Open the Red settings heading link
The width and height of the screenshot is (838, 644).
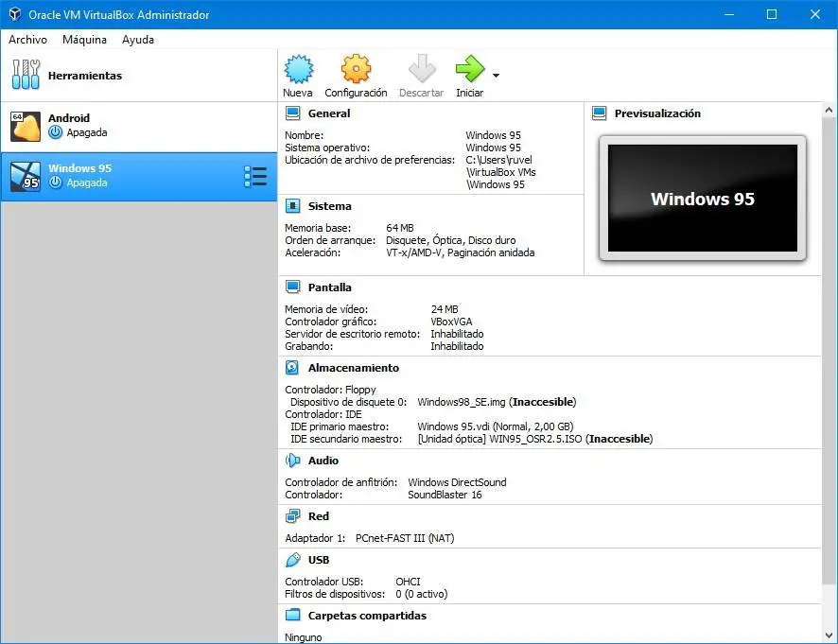coord(319,516)
